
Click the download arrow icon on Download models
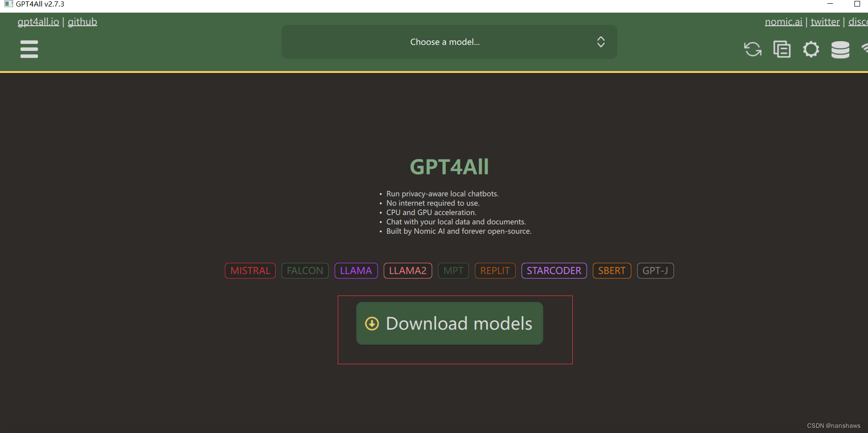pyautogui.click(x=372, y=324)
